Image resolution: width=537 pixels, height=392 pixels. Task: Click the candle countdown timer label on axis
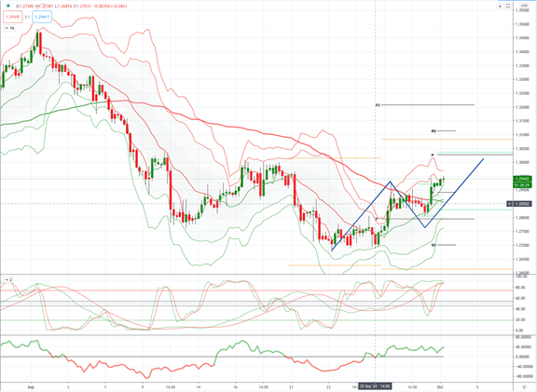pyautogui.click(x=522, y=185)
